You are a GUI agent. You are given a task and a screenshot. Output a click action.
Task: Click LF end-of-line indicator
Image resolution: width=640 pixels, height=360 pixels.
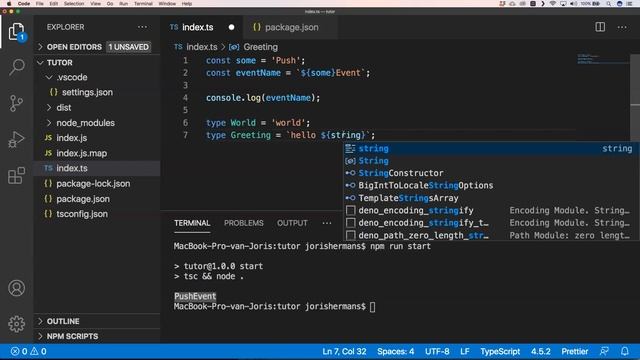click(x=464, y=351)
